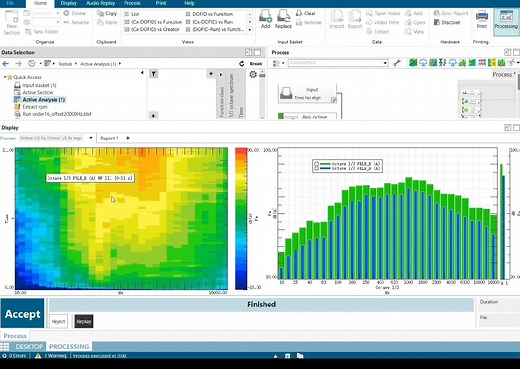Expand the Views gallery bottom arrow
The image size is (520, 369).
click(x=250, y=30)
